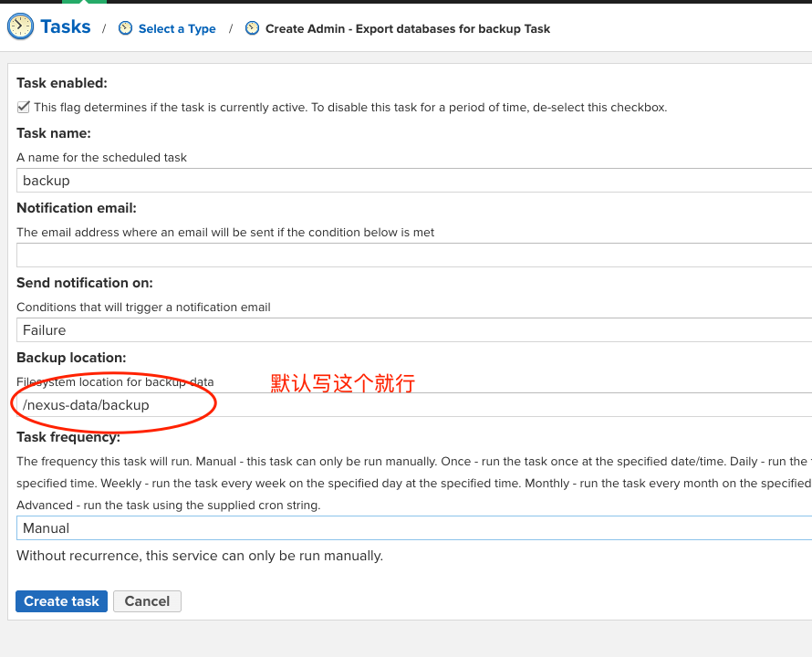
Task: Click the Send notification on heading
Action: (85, 283)
